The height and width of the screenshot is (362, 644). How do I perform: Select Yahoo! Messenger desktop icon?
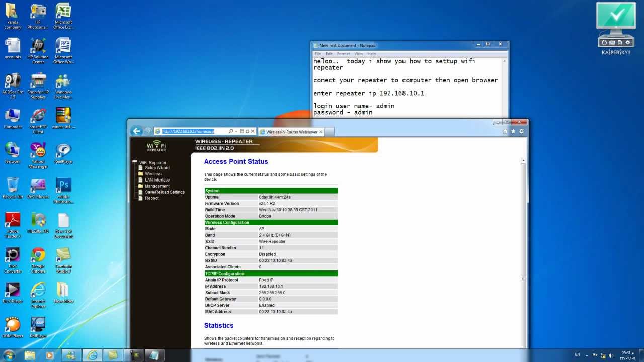click(38, 156)
